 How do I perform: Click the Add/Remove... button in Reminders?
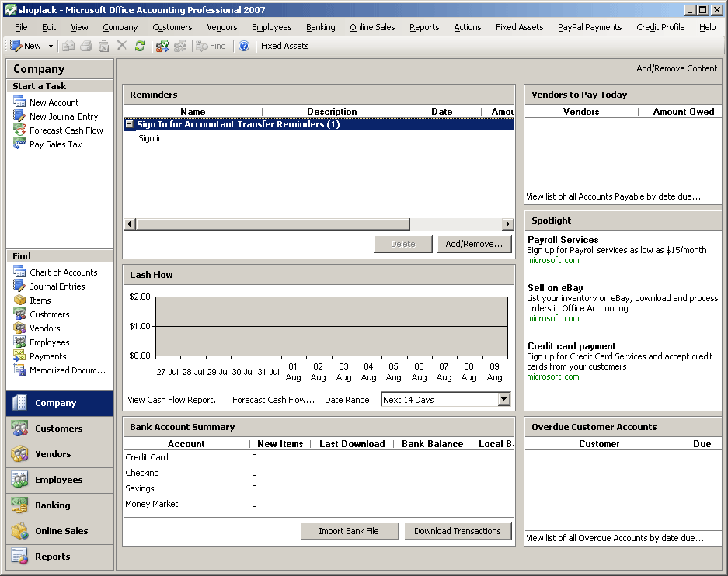tap(474, 244)
